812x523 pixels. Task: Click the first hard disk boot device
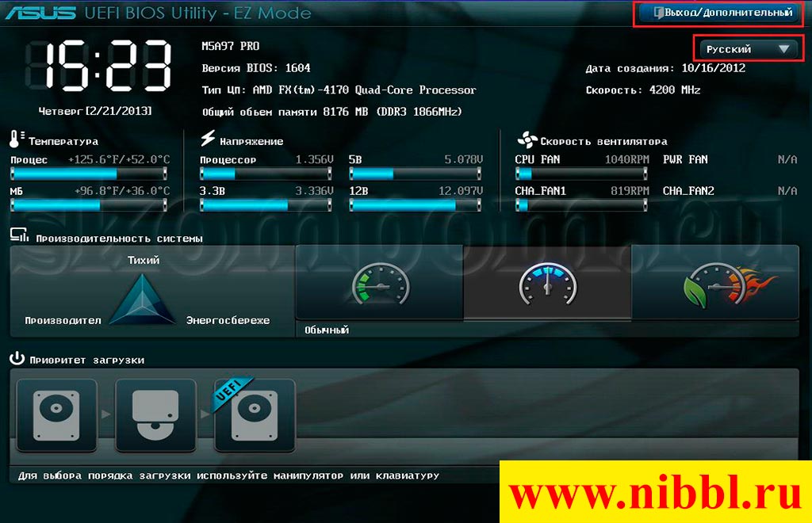57,415
